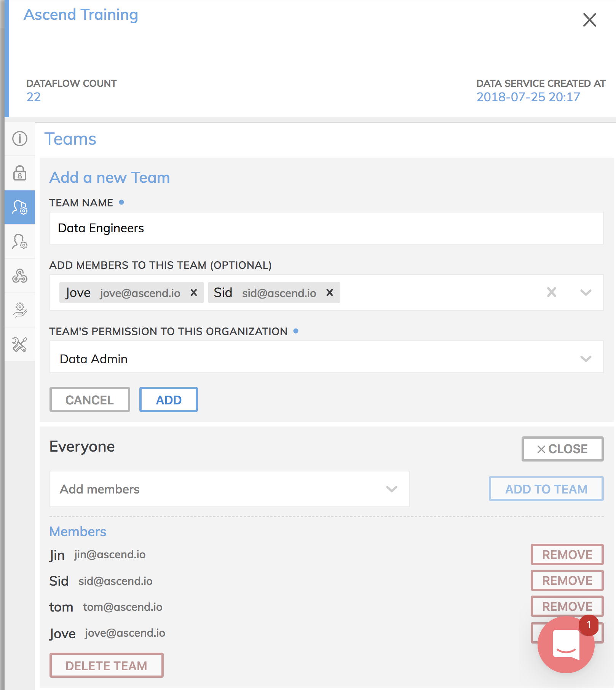Viewport: 616px width, 690px height.
Task: Click the jin@ascend.io member email
Action: coord(110,554)
